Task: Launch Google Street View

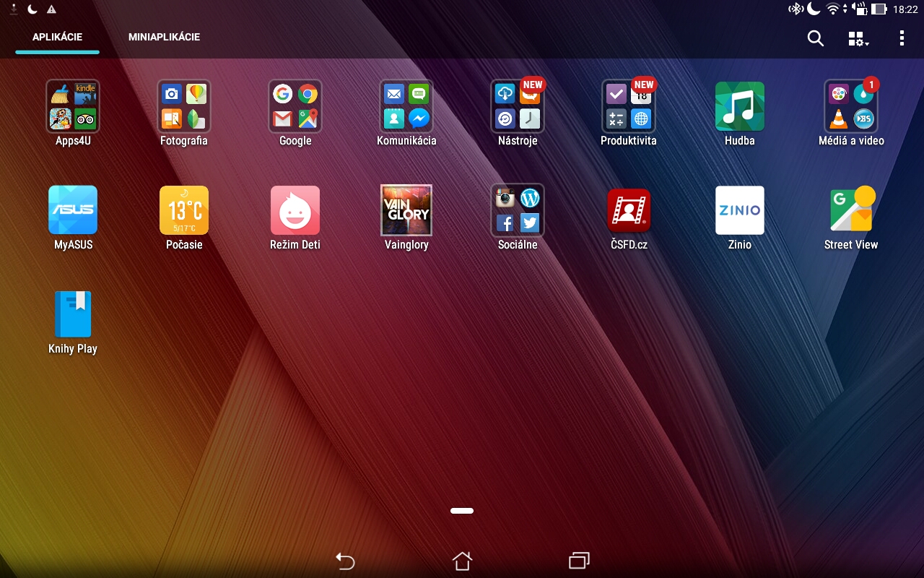Action: coord(851,210)
